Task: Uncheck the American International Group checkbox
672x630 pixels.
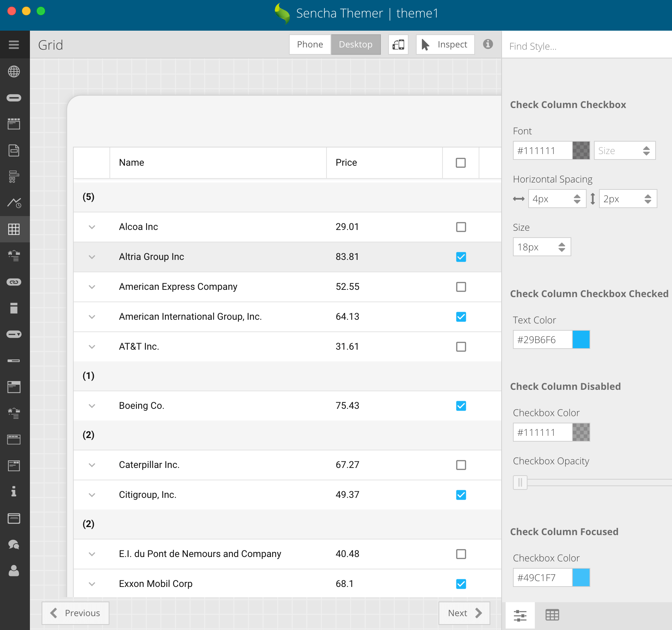Action: (461, 317)
